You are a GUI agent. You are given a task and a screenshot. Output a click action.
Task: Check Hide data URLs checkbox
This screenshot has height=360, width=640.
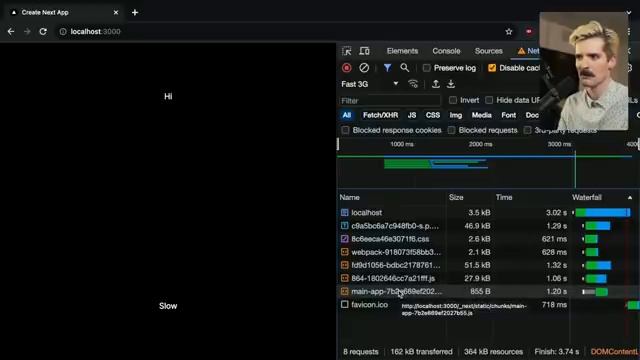pos(489,100)
